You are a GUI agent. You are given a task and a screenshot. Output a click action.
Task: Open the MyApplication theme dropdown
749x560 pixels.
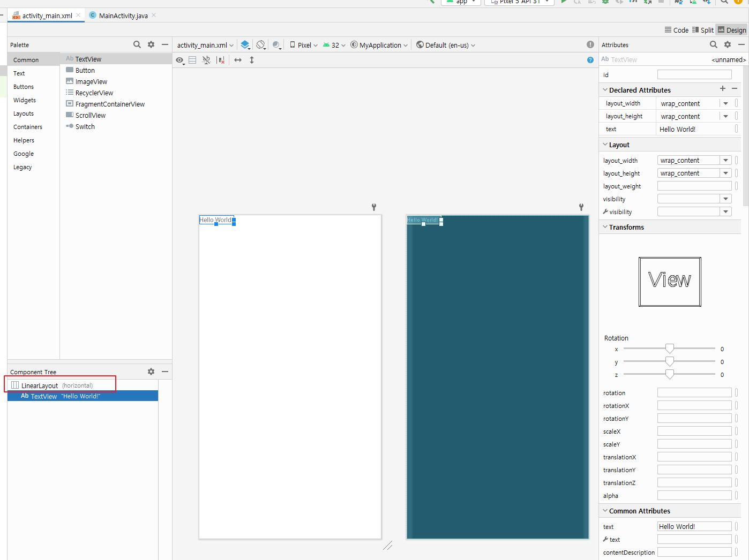point(379,45)
